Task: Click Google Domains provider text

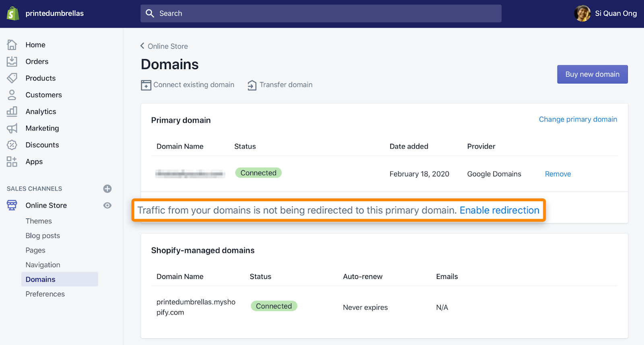Action: coord(494,174)
